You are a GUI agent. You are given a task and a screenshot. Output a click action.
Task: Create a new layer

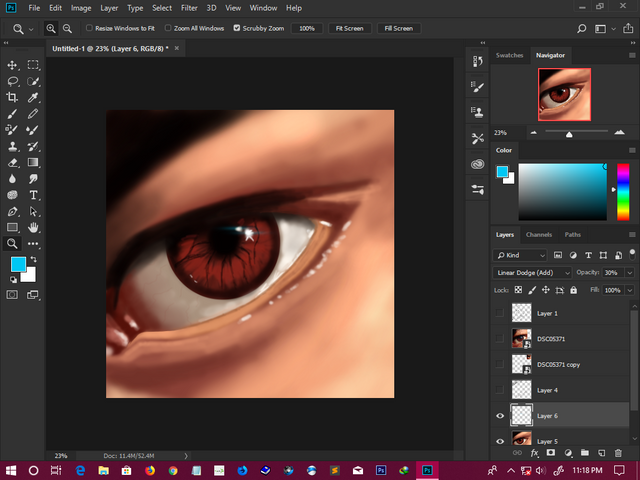(601, 453)
